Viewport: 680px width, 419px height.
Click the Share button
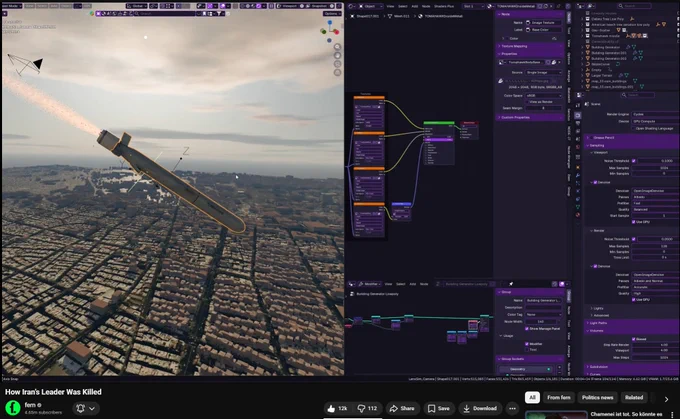tap(402, 408)
